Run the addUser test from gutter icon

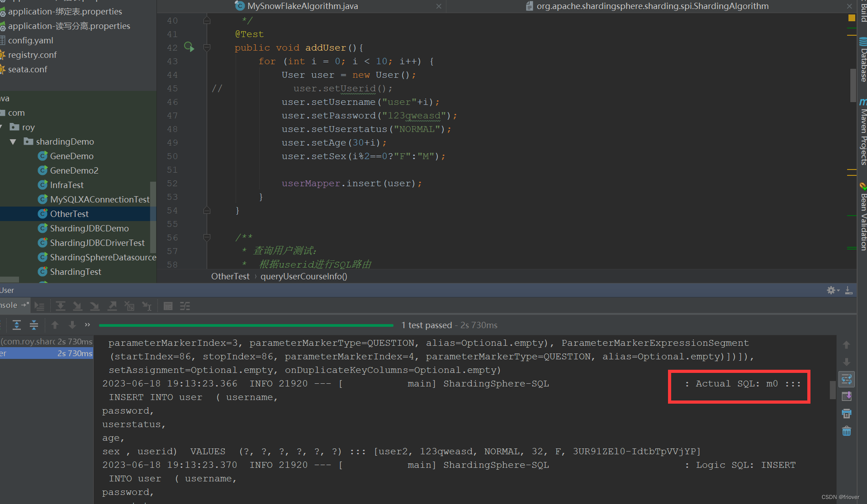[189, 47]
